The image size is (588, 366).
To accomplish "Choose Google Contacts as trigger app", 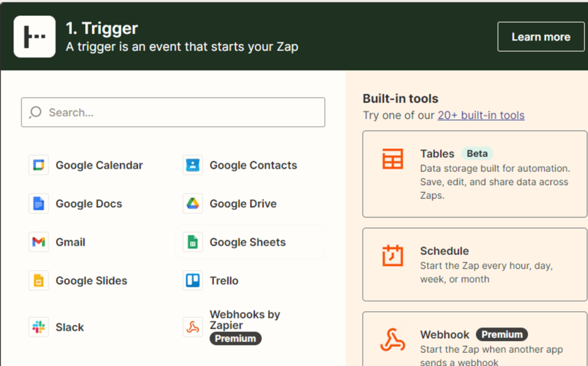I will point(253,165).
